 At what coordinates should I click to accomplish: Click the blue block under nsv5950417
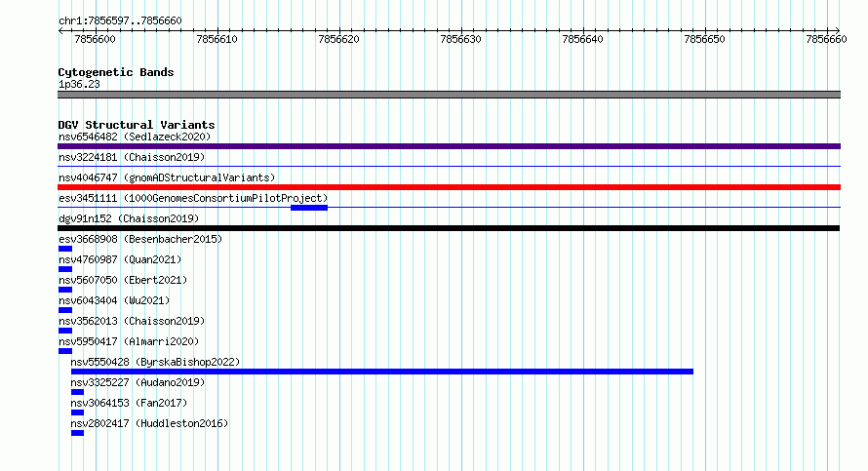pos(64,351)
